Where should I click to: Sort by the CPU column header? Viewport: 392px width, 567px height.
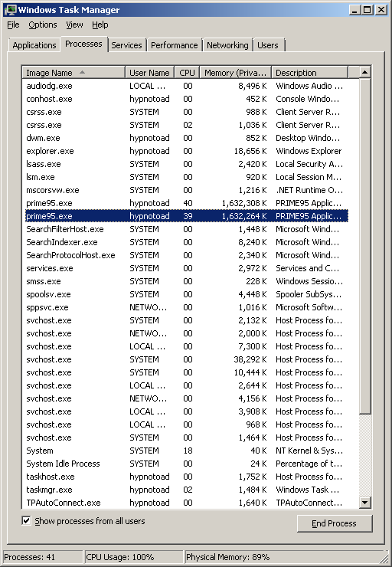click(x=187, y=73)
